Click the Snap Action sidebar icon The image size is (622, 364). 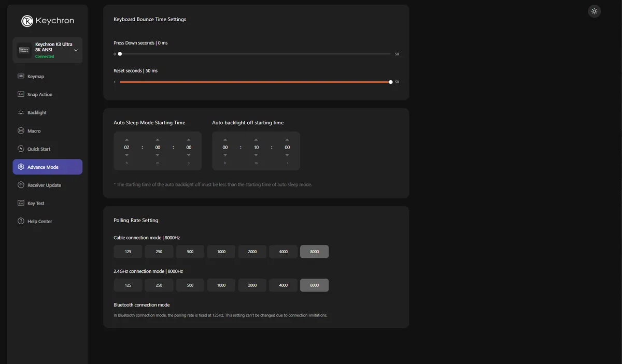pos(21,94)
